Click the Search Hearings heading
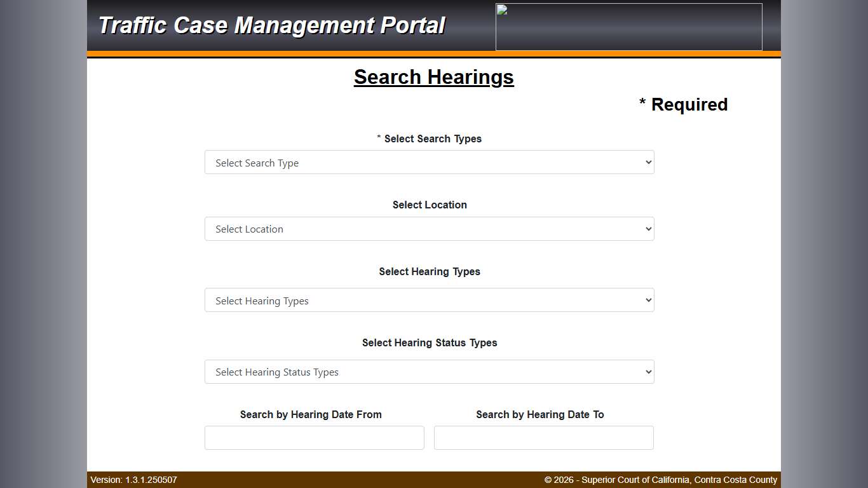The width and height of the screenshot is (868, 488). pos(433,77)
